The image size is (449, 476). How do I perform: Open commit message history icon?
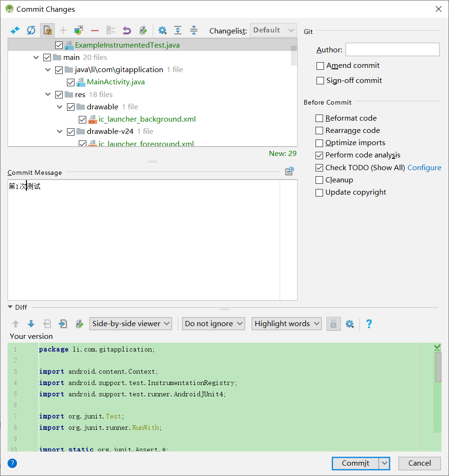[x=289, y=171]
